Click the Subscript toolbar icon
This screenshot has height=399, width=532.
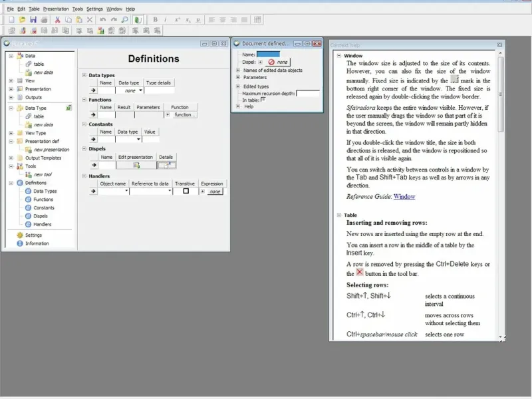(188, 20)
